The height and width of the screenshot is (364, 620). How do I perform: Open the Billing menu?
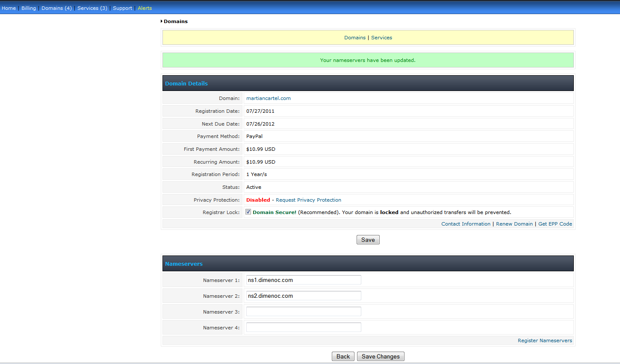click(29, 8)
